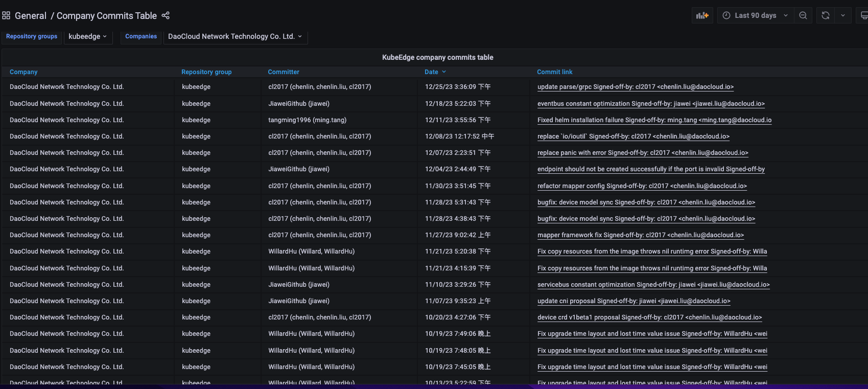Screen dimensions: 868x389
Task: Open the 'update parse/grpc' commit link
Action: (x=635, y=87)
